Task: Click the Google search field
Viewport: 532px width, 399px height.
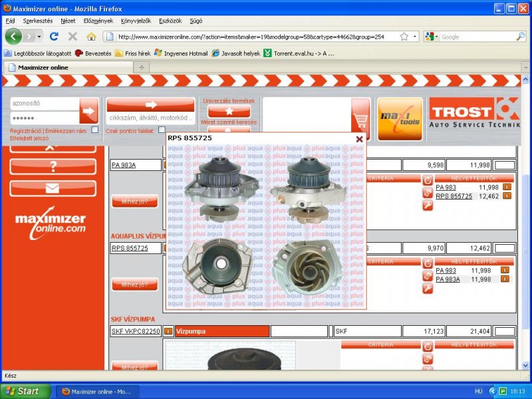Action: coord(477,37)
